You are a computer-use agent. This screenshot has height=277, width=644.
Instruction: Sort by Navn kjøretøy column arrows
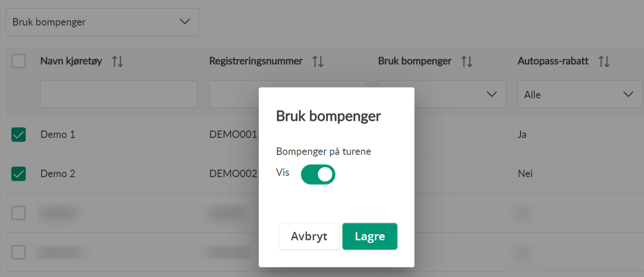[x=117, y=61]
